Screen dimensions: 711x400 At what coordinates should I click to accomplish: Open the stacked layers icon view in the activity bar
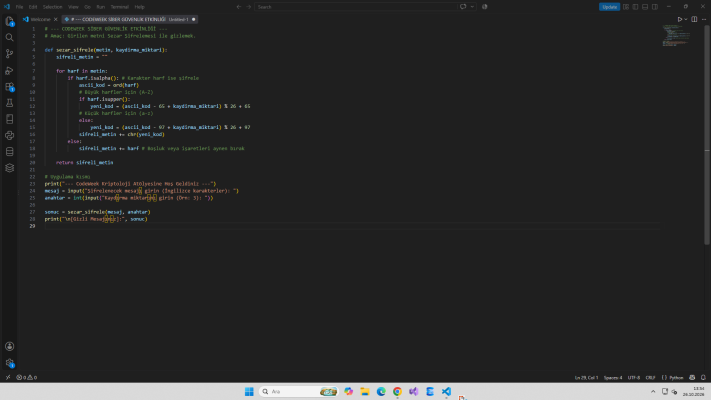tap(10, 168)
